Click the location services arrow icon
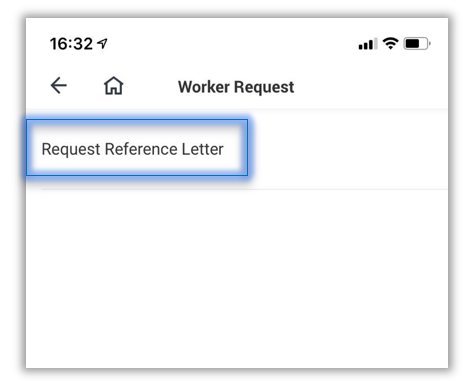The height and width of the screenshot is (381, 471). tap(102, 43)
